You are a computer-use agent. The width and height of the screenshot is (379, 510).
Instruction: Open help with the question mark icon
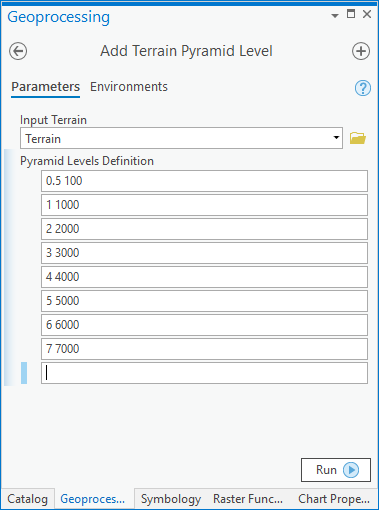click(x=363, y=88)
